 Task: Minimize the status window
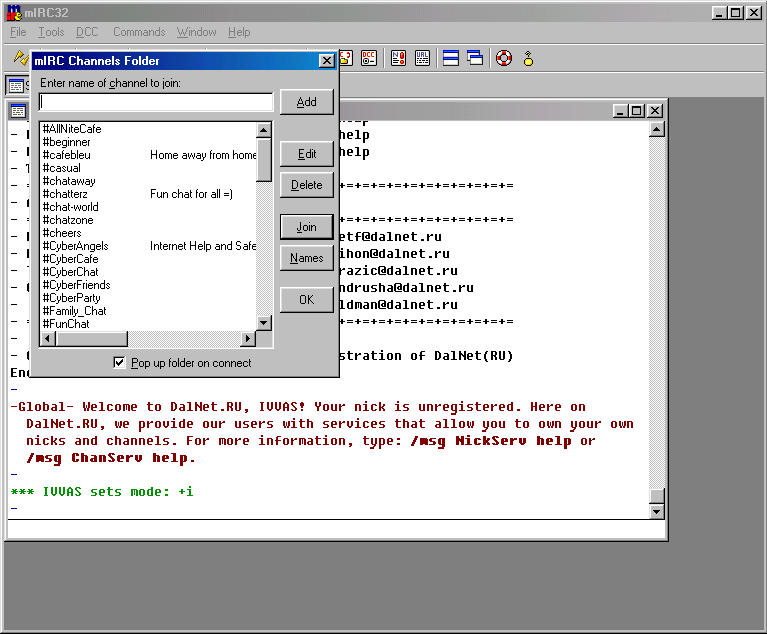coord(620,111)
